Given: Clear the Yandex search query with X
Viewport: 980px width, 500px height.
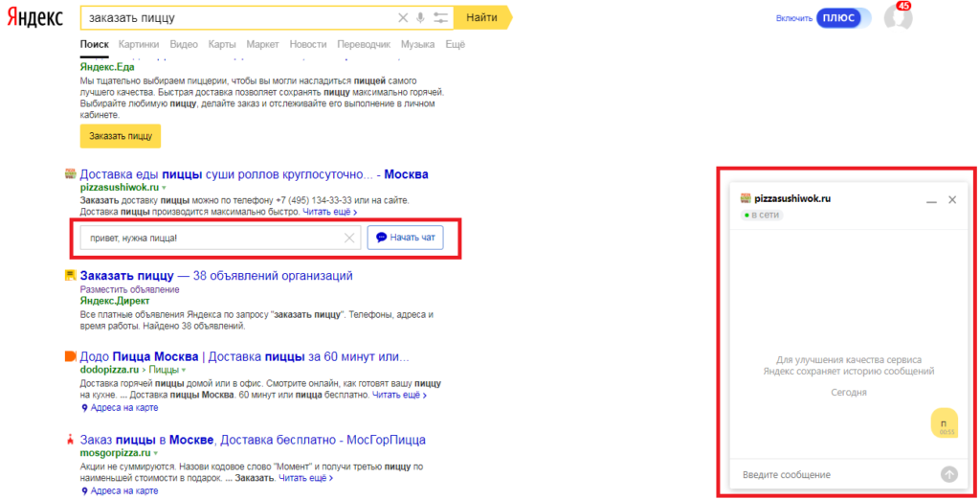Looking at the screenshot, I should (403, 18).
